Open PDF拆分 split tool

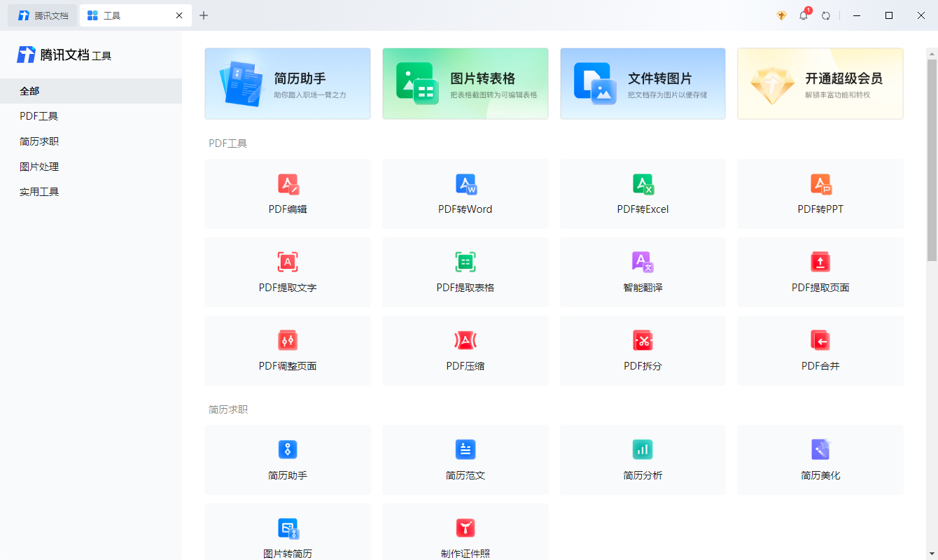[643, 350]
